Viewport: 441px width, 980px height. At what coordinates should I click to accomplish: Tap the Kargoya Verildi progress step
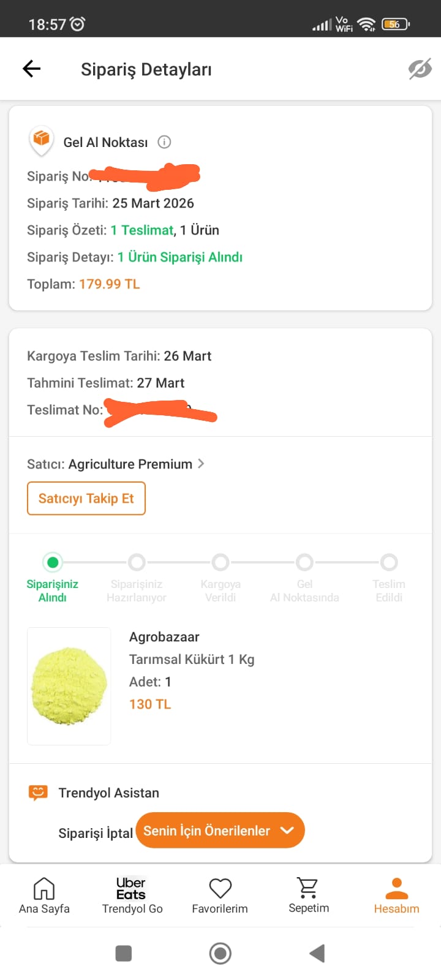221,562
